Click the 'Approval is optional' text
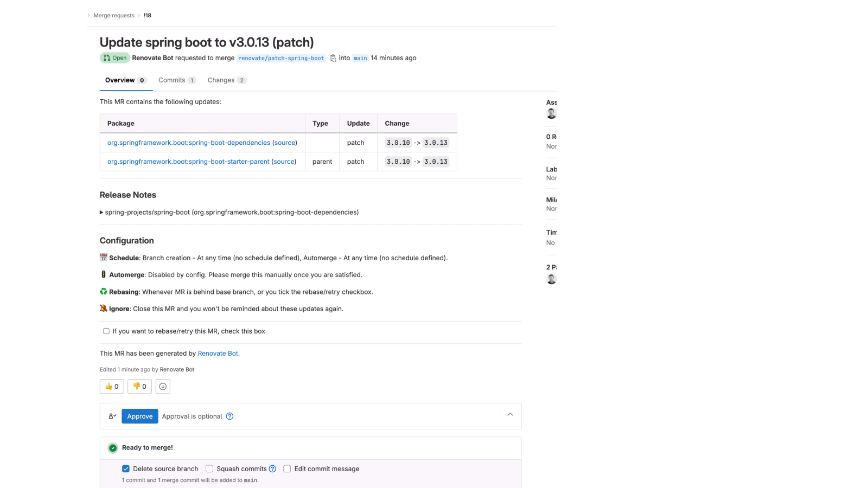 [x=192, y=416]
